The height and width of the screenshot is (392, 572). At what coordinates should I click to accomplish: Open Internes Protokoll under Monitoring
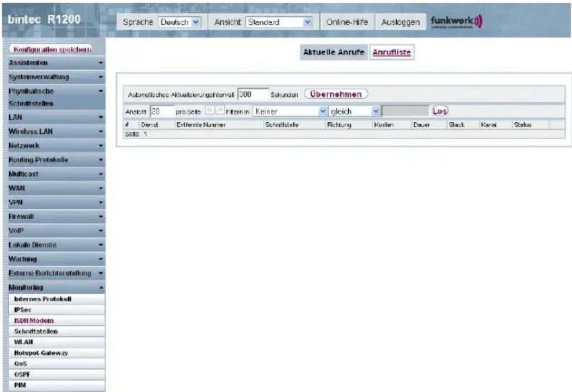point(57,299)
